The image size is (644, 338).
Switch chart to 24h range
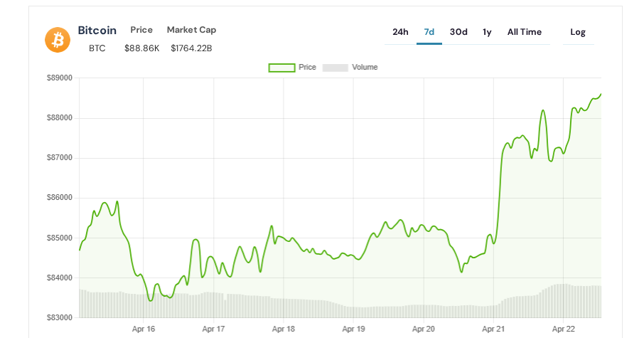click(400, 32)
